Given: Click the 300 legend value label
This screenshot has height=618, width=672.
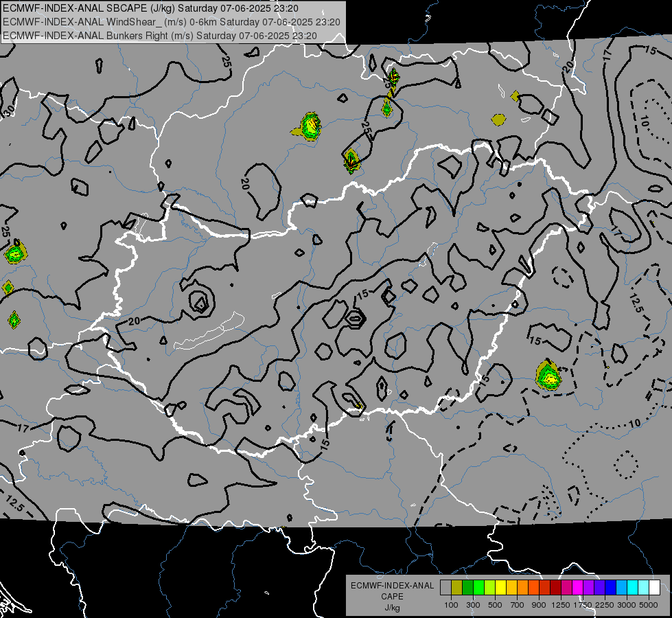Looking at the screenshot, I should click(x=473, y=605).
